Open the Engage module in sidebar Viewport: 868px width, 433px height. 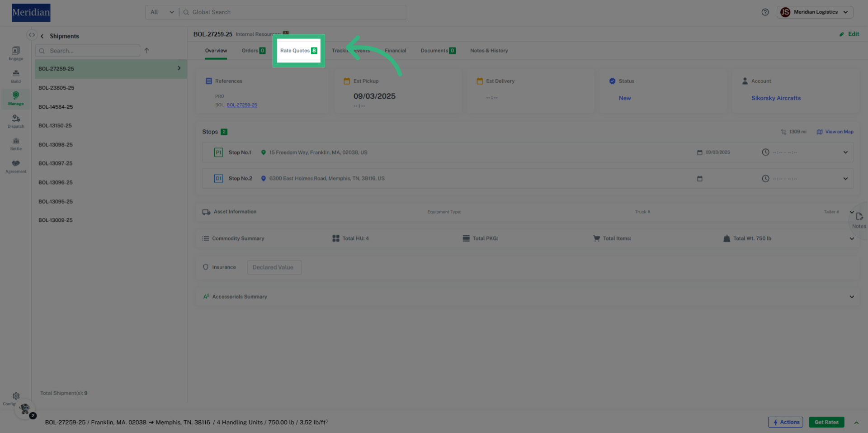[x=16, y=53]
